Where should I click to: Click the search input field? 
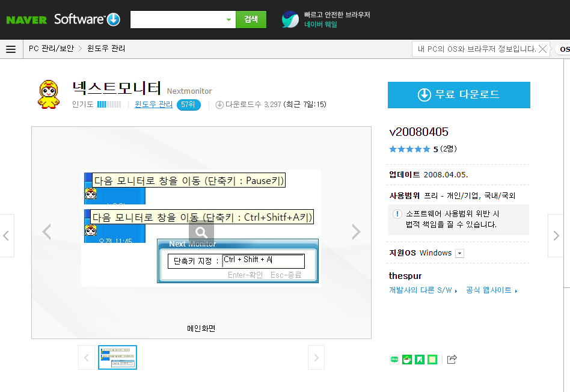click(x=177, y=20)
